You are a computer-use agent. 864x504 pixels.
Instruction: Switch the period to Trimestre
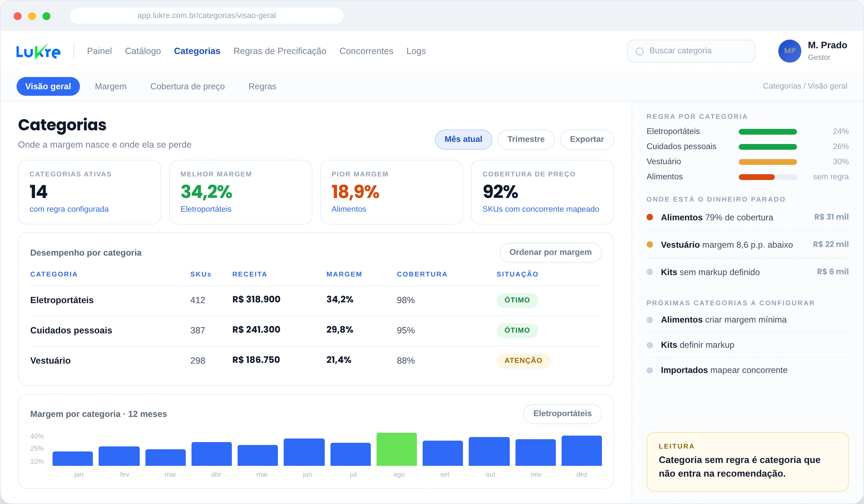[x=526, y=139]
